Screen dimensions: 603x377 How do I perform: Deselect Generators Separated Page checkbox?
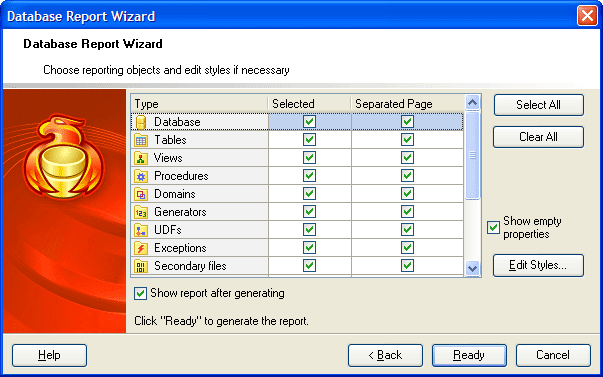[407, 212]
